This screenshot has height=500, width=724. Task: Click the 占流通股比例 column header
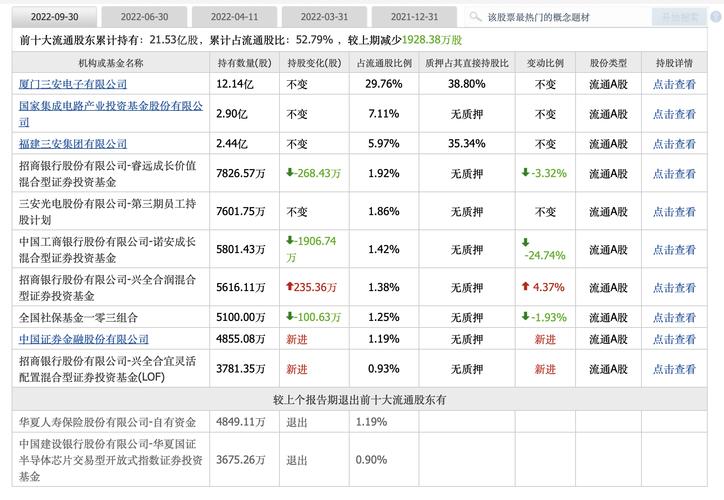384,63
